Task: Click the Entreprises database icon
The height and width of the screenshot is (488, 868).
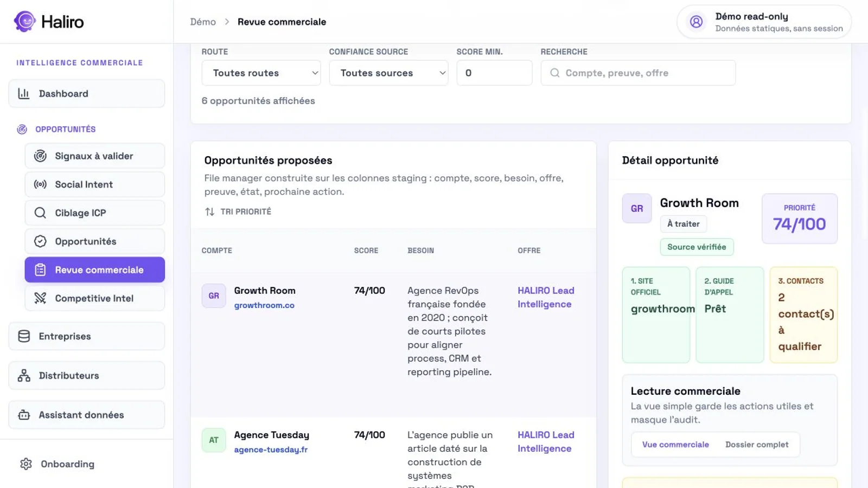Action: (24, 336)
